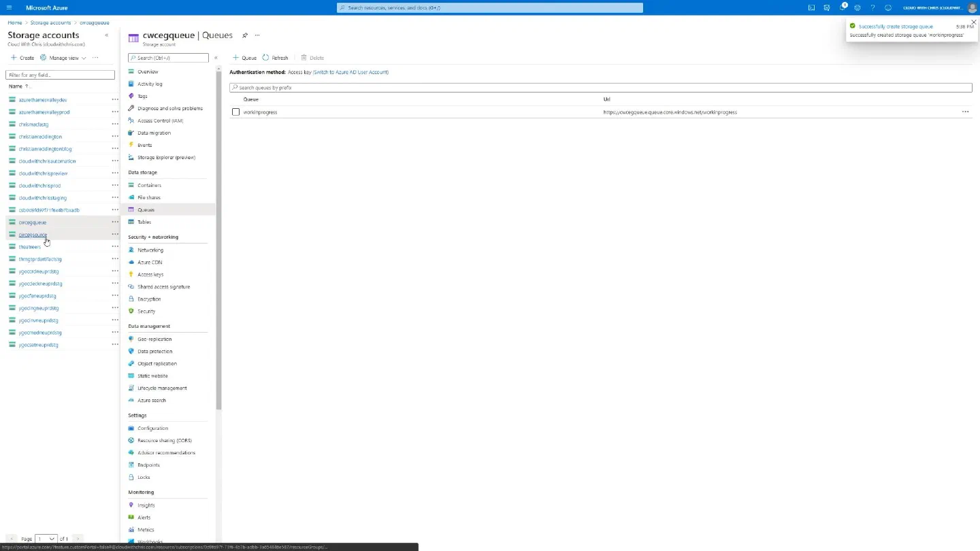Click the Delete queue button
Screen dimensions: 980x551
(x=312, y=58)
